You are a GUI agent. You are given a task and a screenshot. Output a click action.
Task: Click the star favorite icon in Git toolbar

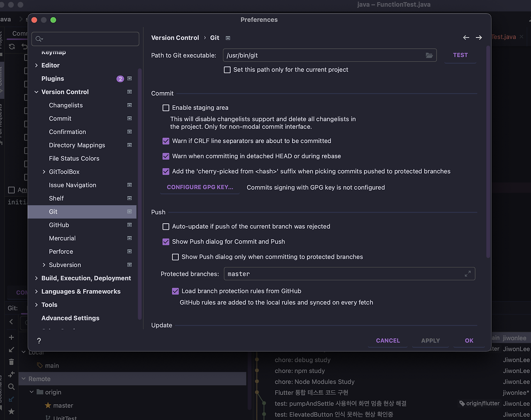(11, 411)
